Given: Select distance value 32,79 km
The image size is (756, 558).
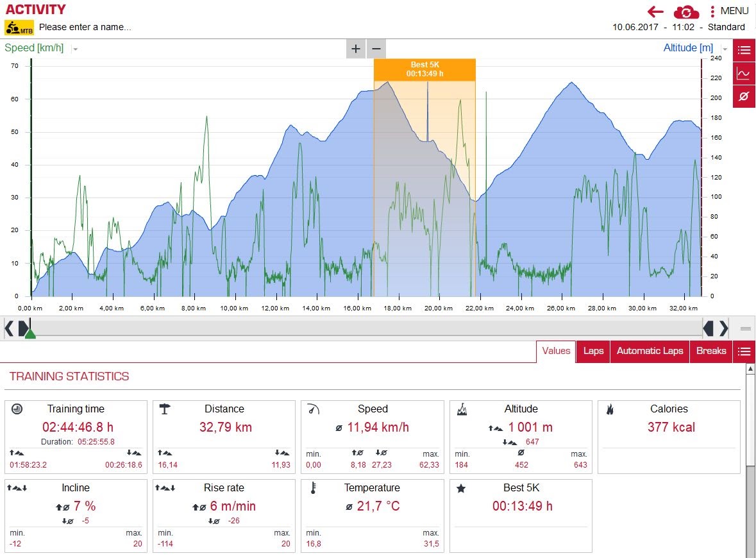Looking at the screenshot, I should pyautogui.click(x=226, y=427).
